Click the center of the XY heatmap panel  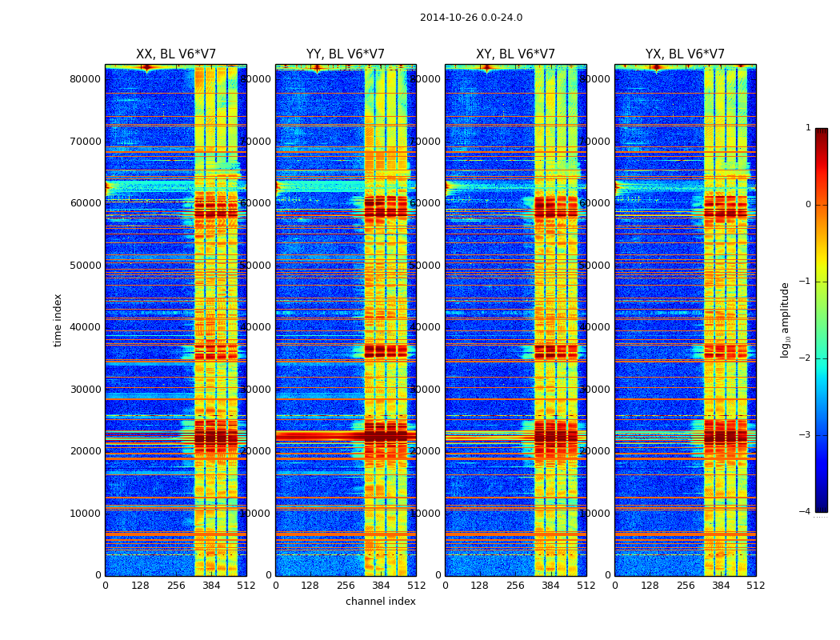point(515,320)
